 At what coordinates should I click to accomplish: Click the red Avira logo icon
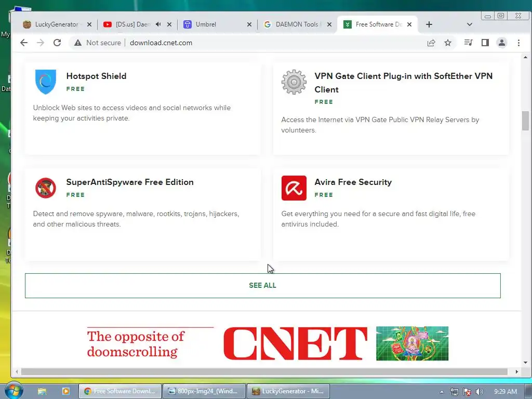[x=294, y=188]
